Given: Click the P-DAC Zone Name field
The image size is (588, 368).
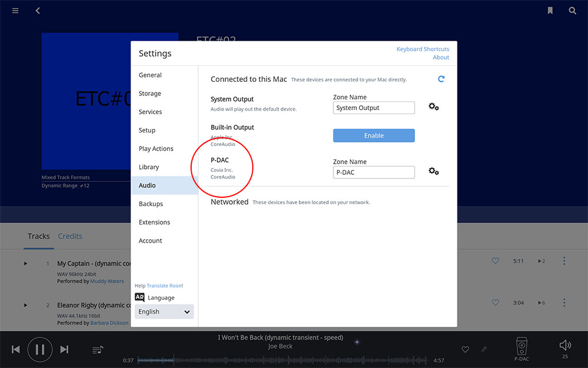Looking at the screenshot, I should point(373,173).
